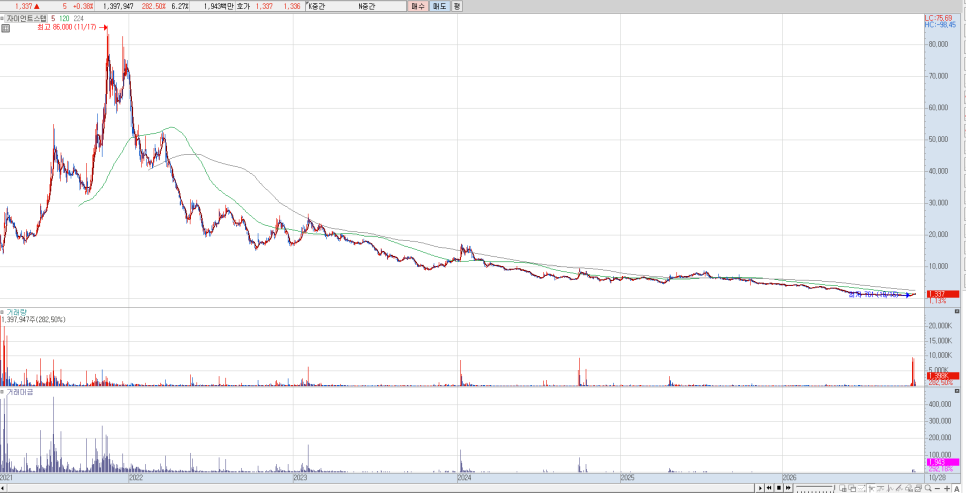This screenshot has height=493, width=966.
Task: Select the 224-period moving average label
Action: [78, 18]
